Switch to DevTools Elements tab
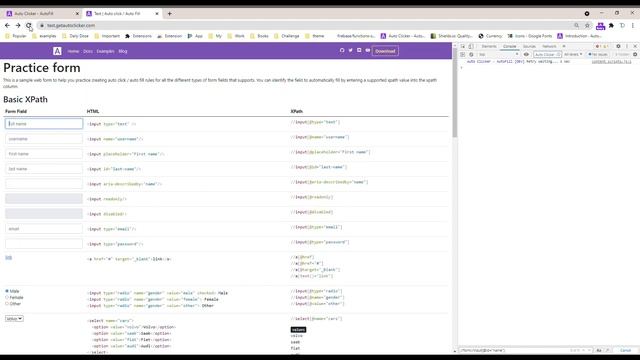 click(489, 47)
